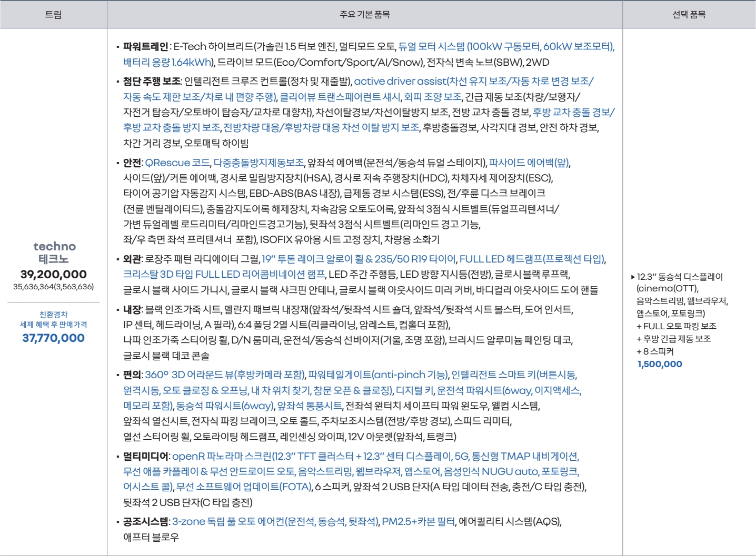Click '디지털 키' blue text
Screen dimensions: 756x556
tap(415, 391)
